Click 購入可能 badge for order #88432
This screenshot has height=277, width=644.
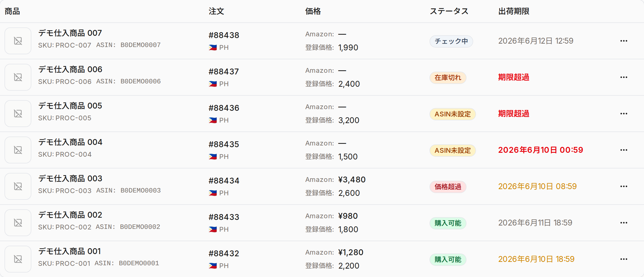[448, 259]
